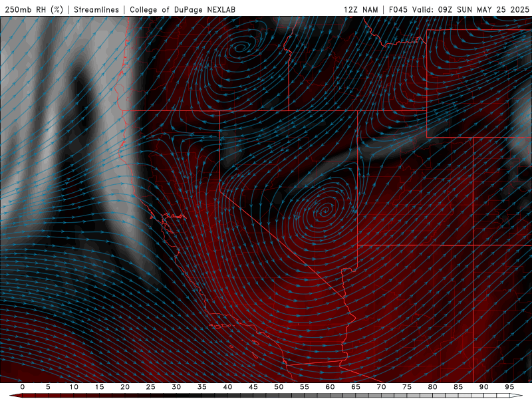Click the "Valid: 09Z SUN MAY 25 2025" text
532x399 pixels.
[x=471, y=9]
